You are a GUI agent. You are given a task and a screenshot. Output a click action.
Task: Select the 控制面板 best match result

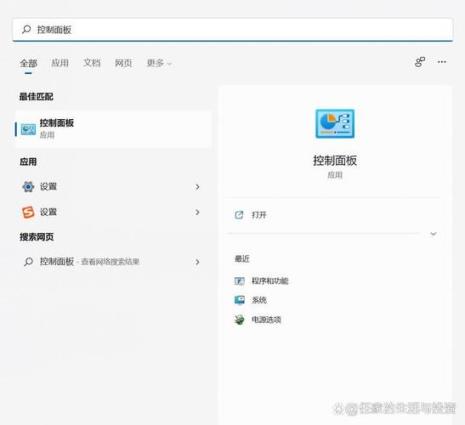(x=113, y=129)
